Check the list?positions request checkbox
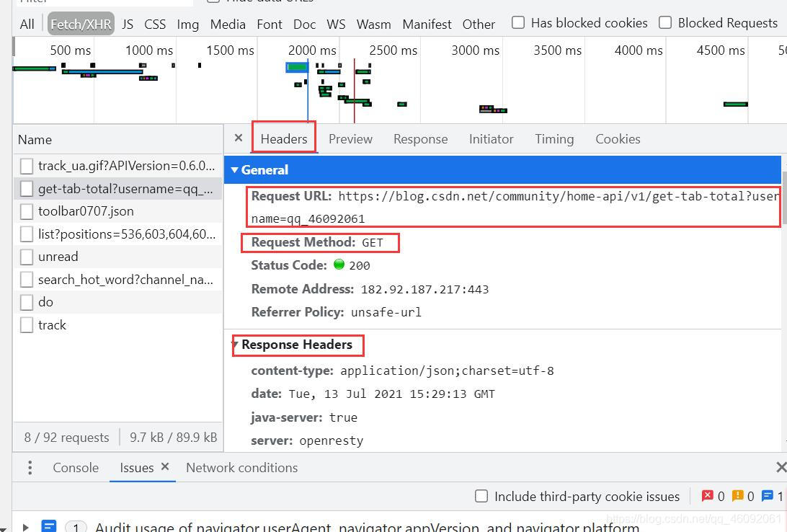This screenshot has width=787, height=532. tap(27, 234)
